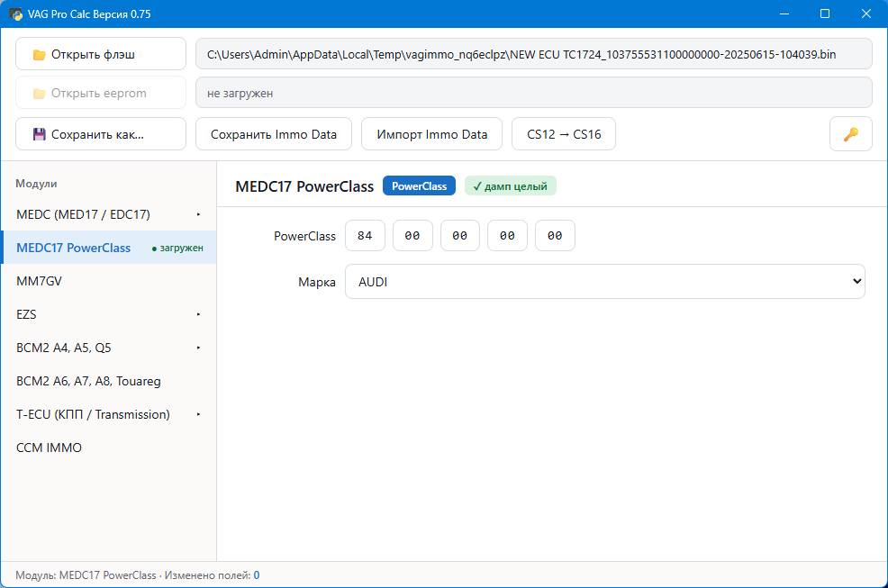Close the VAG Pro Calc window
Viewport: 888px width, 588px height.
point(866,14)
